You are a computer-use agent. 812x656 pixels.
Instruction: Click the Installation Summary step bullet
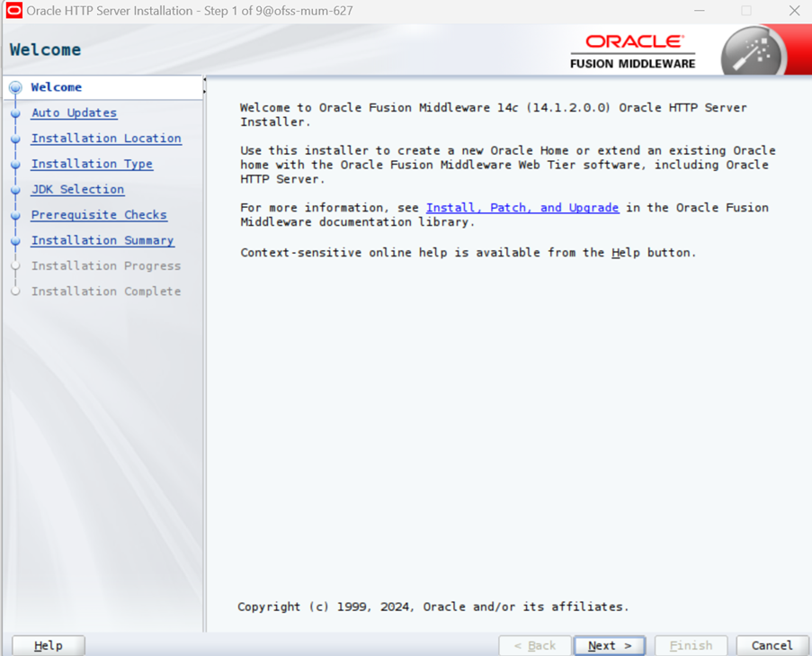point(15,241)
